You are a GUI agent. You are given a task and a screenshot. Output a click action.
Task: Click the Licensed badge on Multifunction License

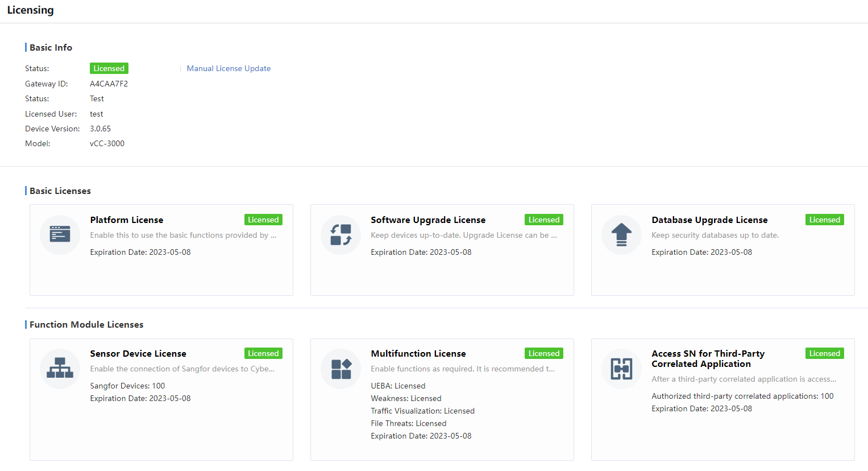(x=543, y=353)
